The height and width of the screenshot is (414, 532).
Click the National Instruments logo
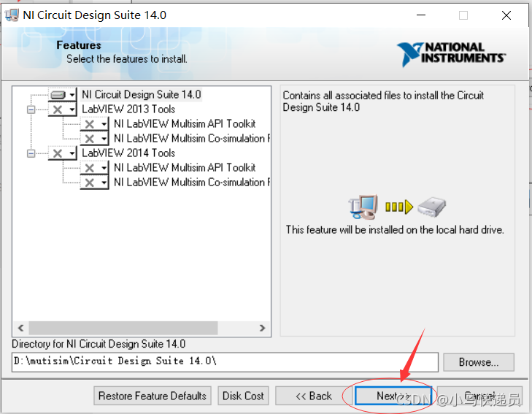pyautogui.click(x=451, y=53)
